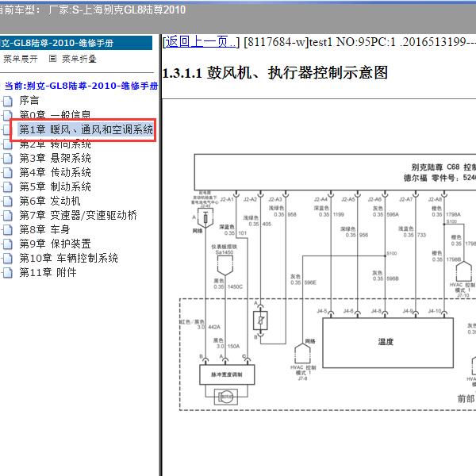The height and width of the screenshot is (476, 476).
Task: Open 第9章 保护装置 chapter
Action: click(x=55, y=244)
